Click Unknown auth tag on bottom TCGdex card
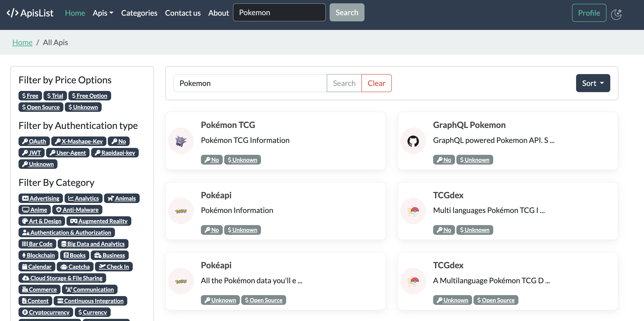The image size is (644, 321). [453, 300]
